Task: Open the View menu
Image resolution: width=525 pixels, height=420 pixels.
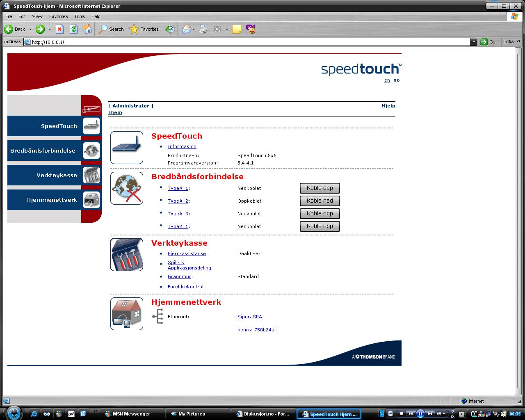Action: (37, 16)
